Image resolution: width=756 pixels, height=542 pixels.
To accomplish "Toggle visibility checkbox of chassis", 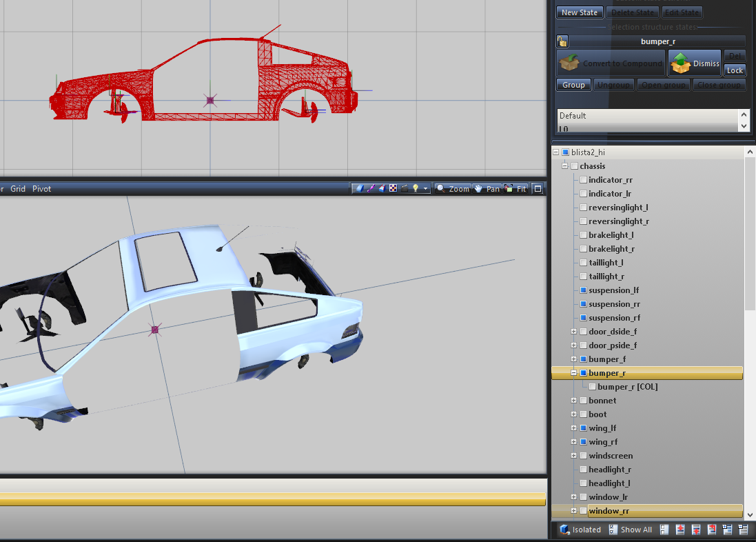I will point(574,166).
